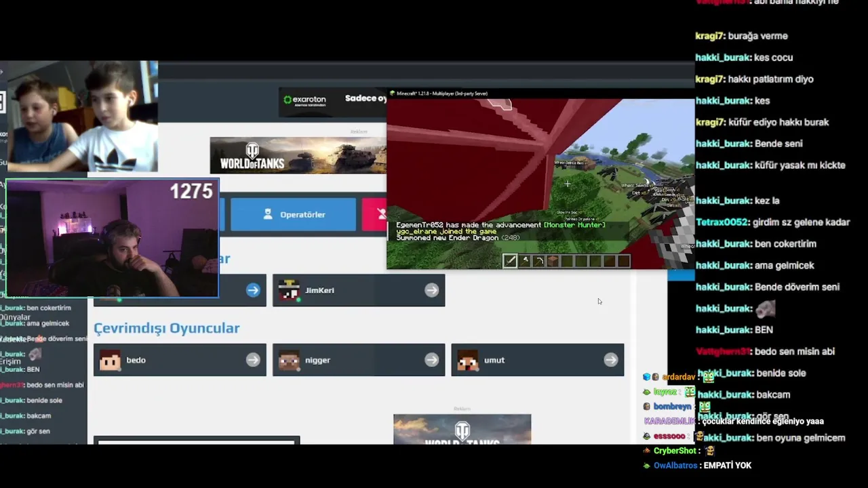Screen dimensions: 868x488
Task: Click the badge next to bombreyn
Action: (x=648, y=407)
